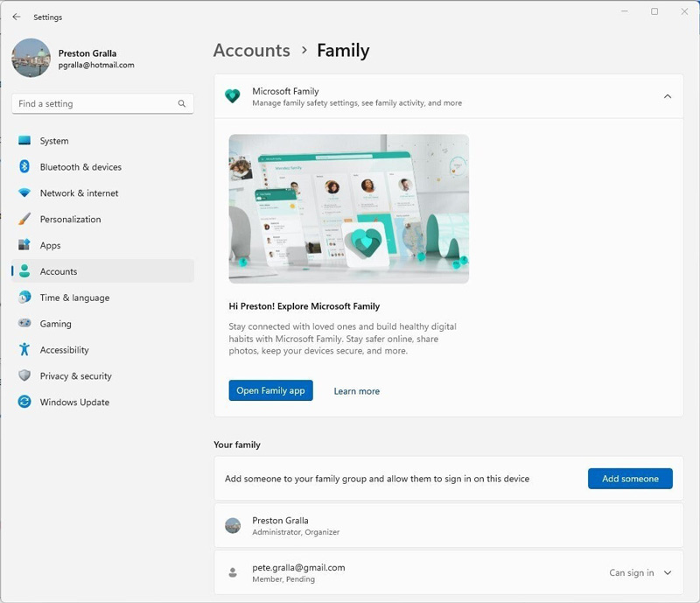Click the Personalization paintbrush icon
This screenshot has height=603, width=700.
(24, 220)
